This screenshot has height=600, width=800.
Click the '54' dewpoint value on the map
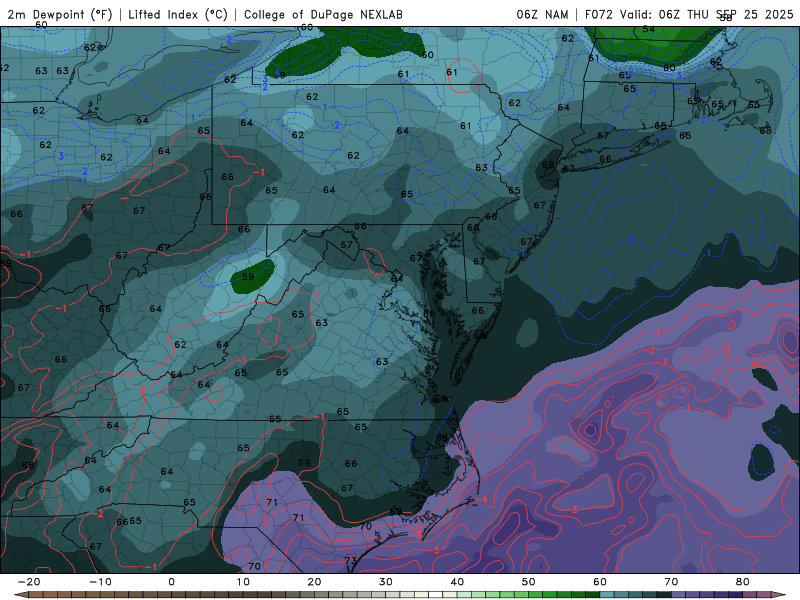(648, 29)
